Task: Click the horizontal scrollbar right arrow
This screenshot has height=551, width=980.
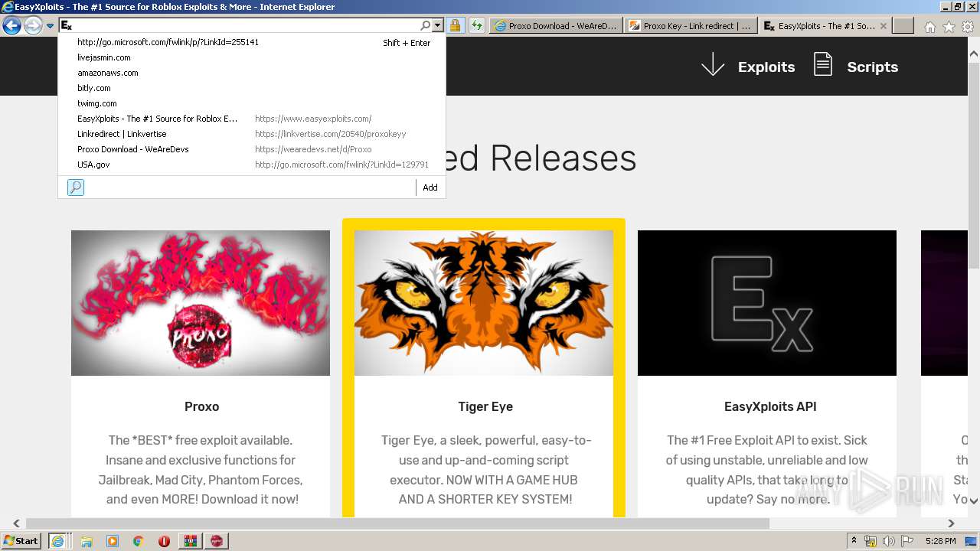Action: coord(951,523)
